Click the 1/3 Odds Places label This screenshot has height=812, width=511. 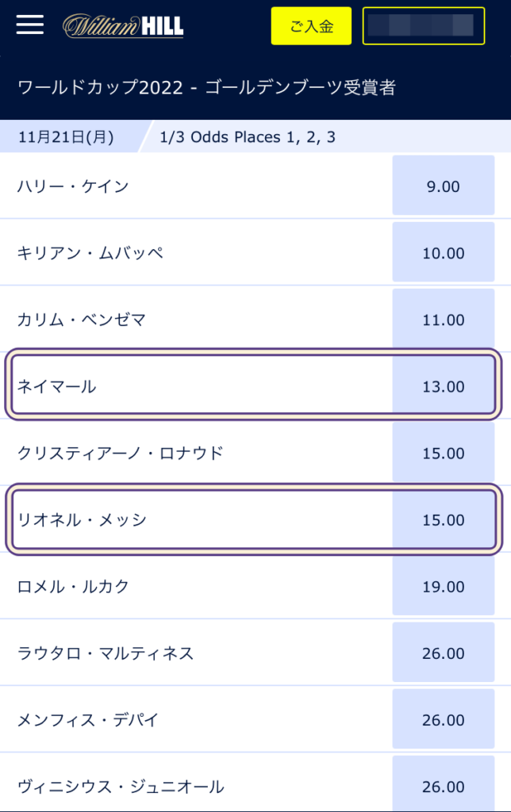[247, 137]
